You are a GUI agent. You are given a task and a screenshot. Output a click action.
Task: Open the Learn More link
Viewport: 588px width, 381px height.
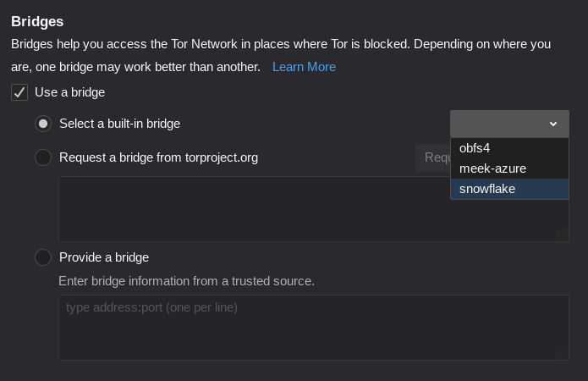coord(304,67)
